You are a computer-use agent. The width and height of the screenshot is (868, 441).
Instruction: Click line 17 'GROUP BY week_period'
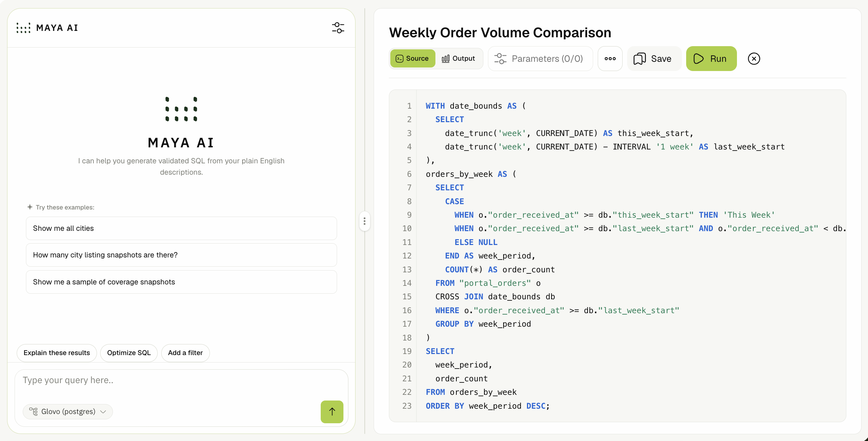483,324
